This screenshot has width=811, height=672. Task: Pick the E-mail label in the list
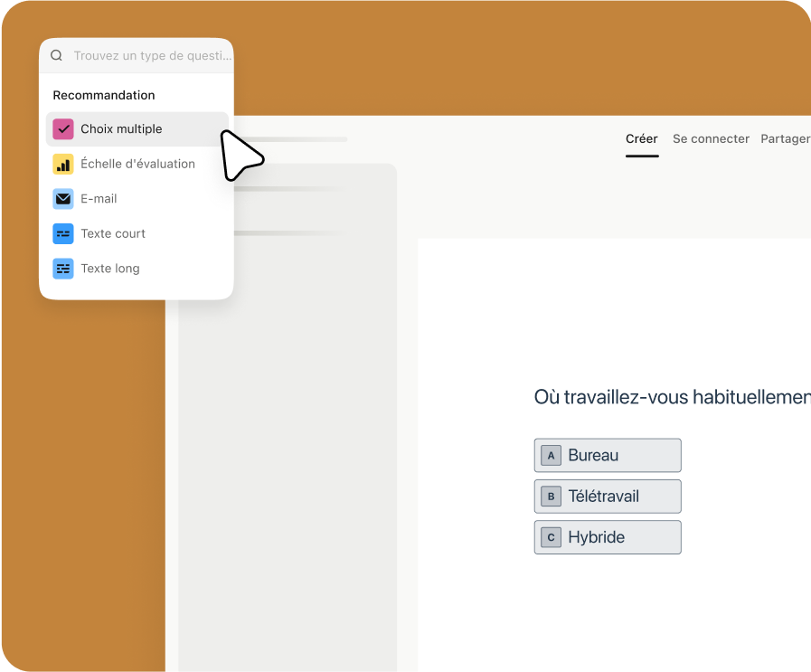(99, 199)
